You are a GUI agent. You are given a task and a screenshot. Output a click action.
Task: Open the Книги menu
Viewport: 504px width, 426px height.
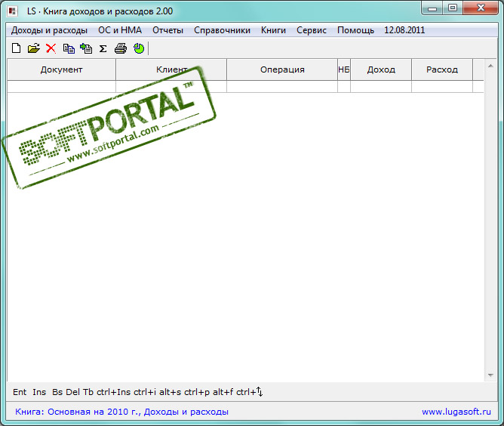(x=274, y=30)
